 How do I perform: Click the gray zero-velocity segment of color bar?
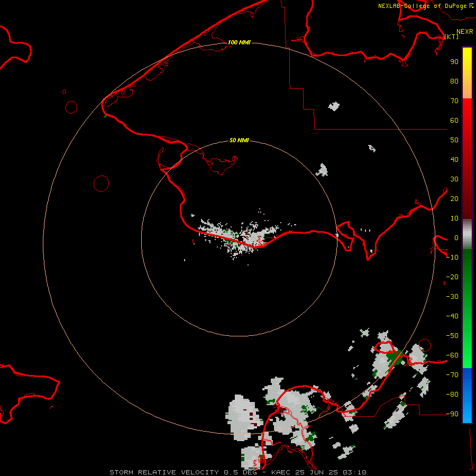click(467, 234)
